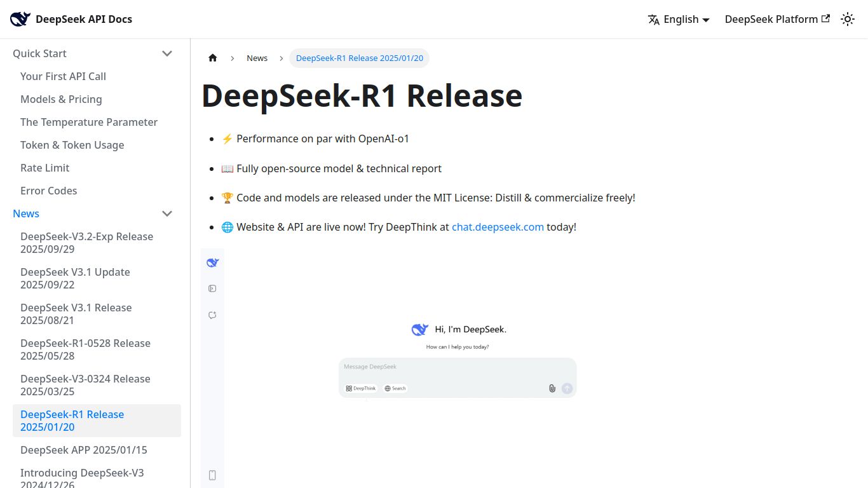
Task: Select the mobile app icon in the chat sidebar
Action: point(212,475)
